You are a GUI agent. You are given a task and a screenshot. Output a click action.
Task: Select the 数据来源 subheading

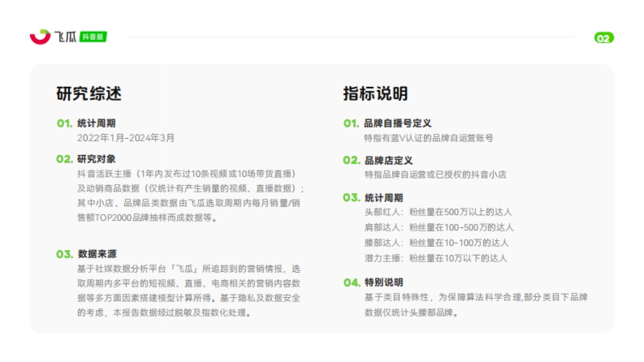97,254
